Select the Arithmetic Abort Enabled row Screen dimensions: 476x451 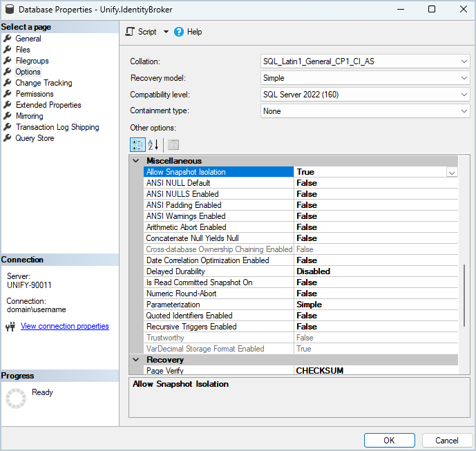point(301,227)
